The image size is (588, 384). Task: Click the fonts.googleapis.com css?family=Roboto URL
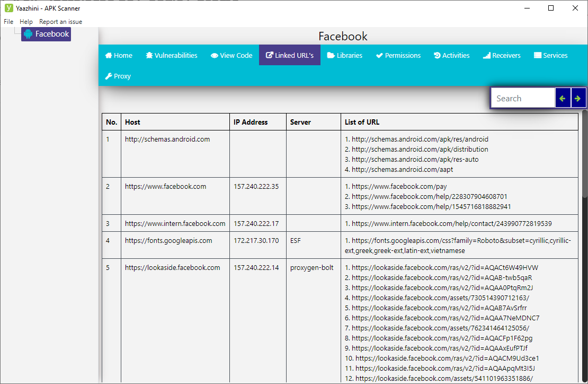pyautogui.click(x=458, y=246)
